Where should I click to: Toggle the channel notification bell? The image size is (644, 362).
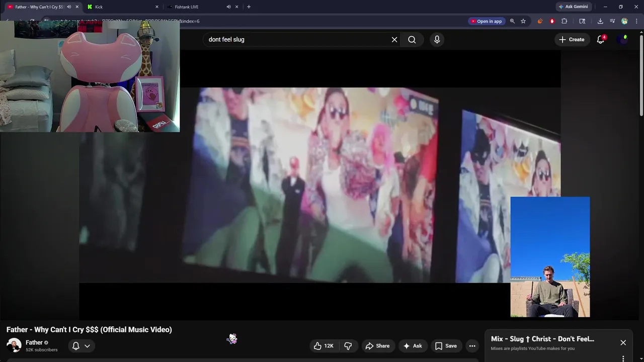pyautogui.click(x=75, y=346)
